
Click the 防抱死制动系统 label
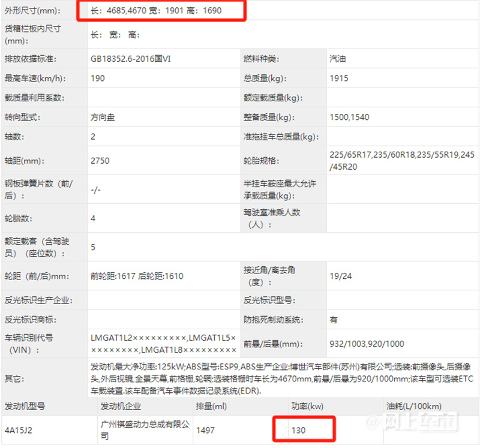[273, 320]
